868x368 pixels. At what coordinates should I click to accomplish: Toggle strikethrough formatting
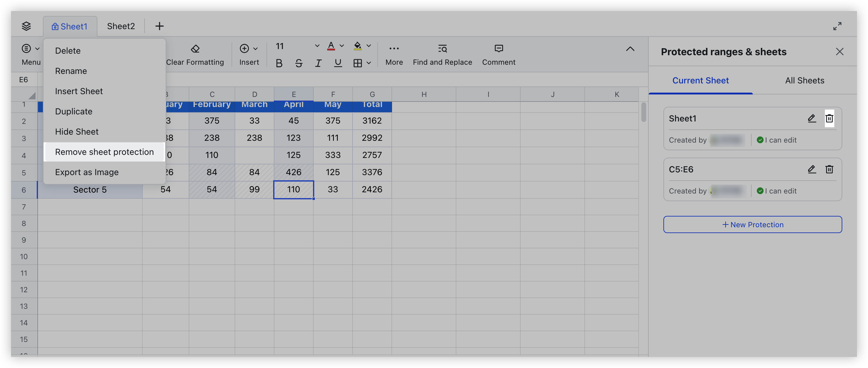tap(299, 63)
